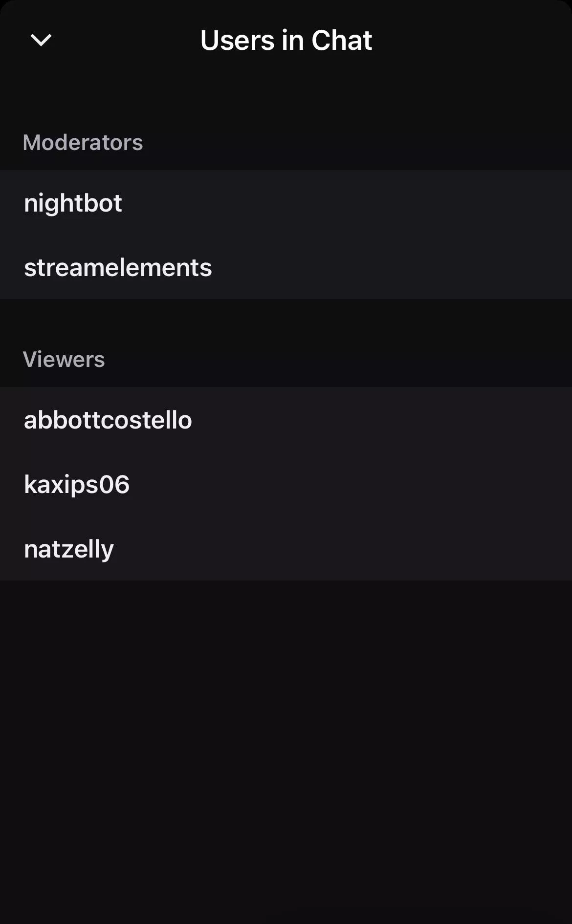Open kaxips06's viewer card
The image size is (572, 924).
pyautogui.click(x=77, y=484)
